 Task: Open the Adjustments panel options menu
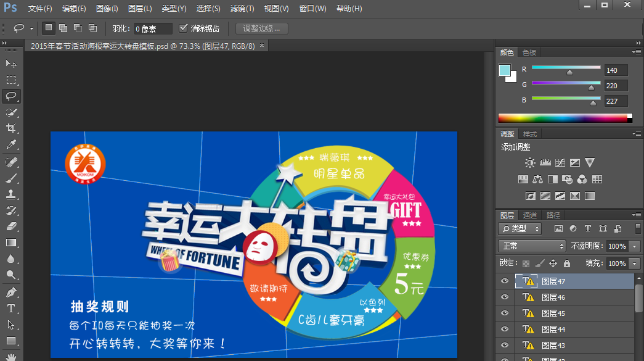[637, 134]
